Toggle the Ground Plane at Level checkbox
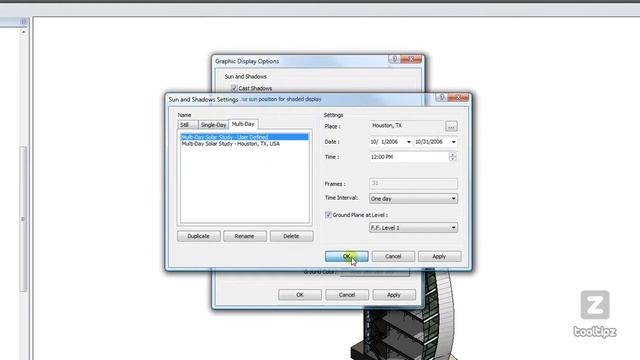Viewport: 640px width, 360px height. [x=328, y=215]
